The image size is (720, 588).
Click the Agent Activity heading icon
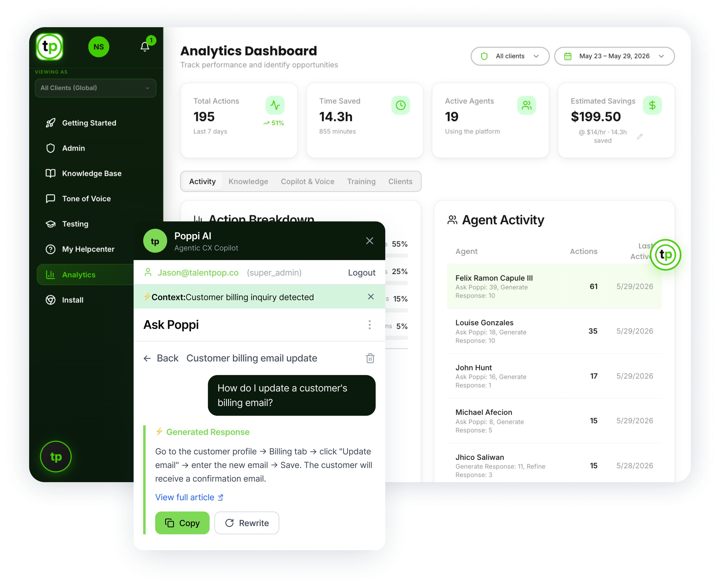(x=452, y=220)
